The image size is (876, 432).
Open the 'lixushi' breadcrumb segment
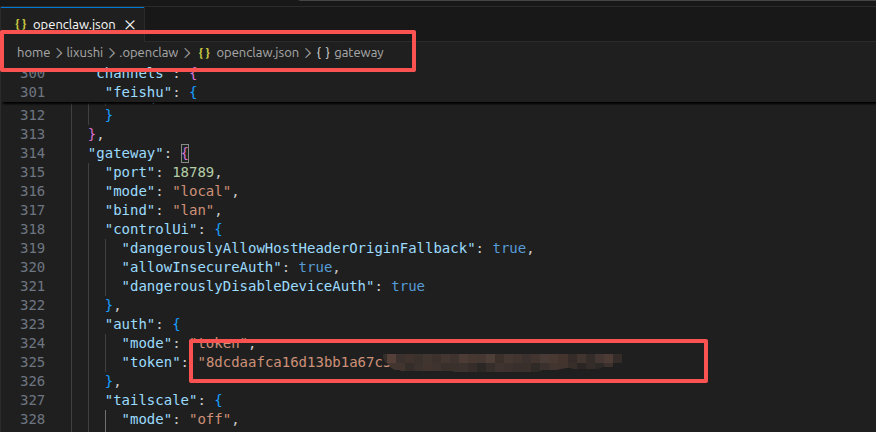(x=84, y=53)
